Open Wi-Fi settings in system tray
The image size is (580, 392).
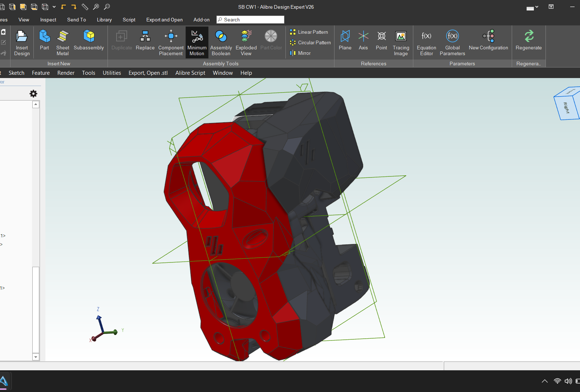pyautogui.click(x=557, y=381)
